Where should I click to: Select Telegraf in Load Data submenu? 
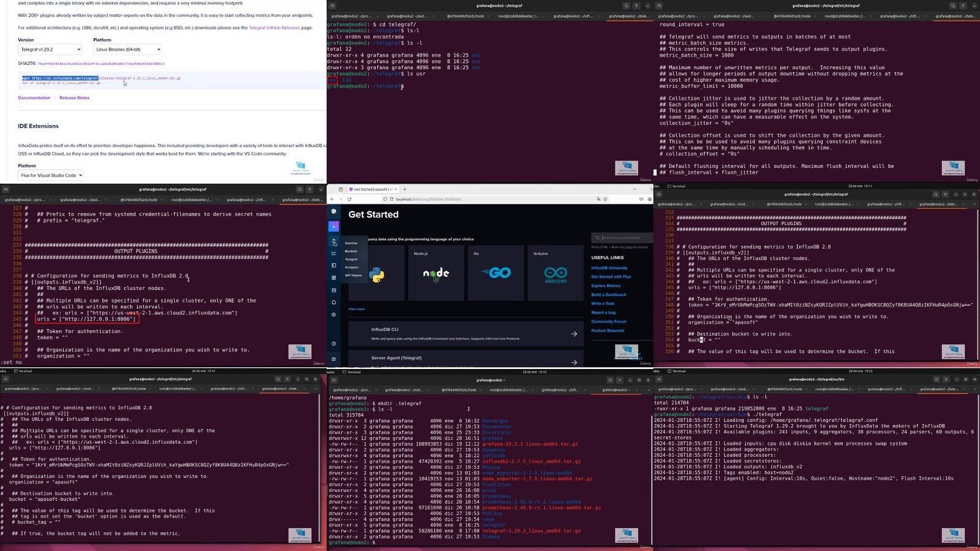point(351,259)
